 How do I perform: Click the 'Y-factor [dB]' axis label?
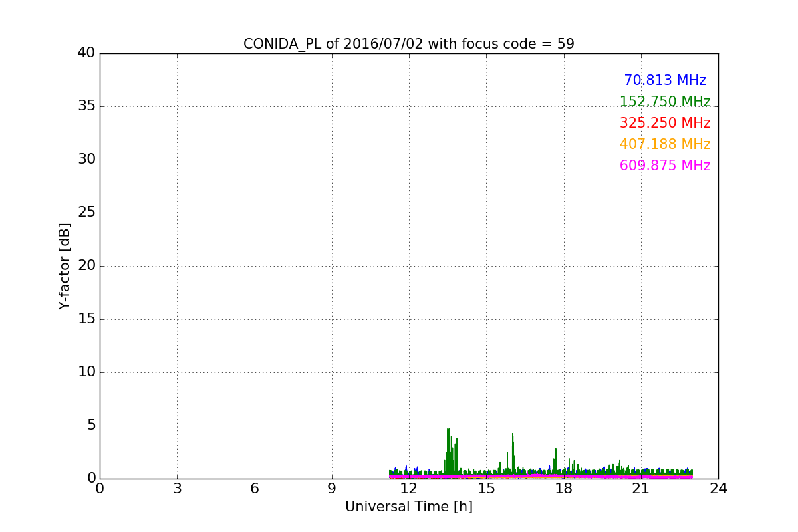point(65,266)
